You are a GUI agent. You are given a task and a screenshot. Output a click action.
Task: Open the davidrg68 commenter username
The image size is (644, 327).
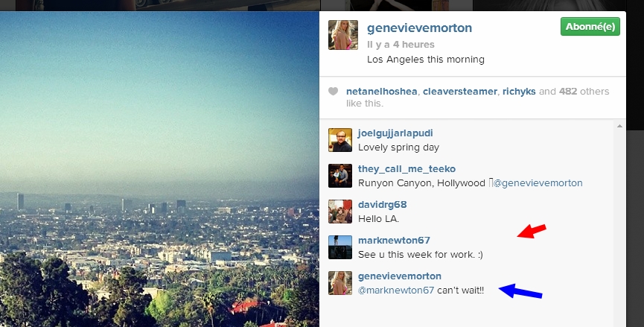(383, 205)
